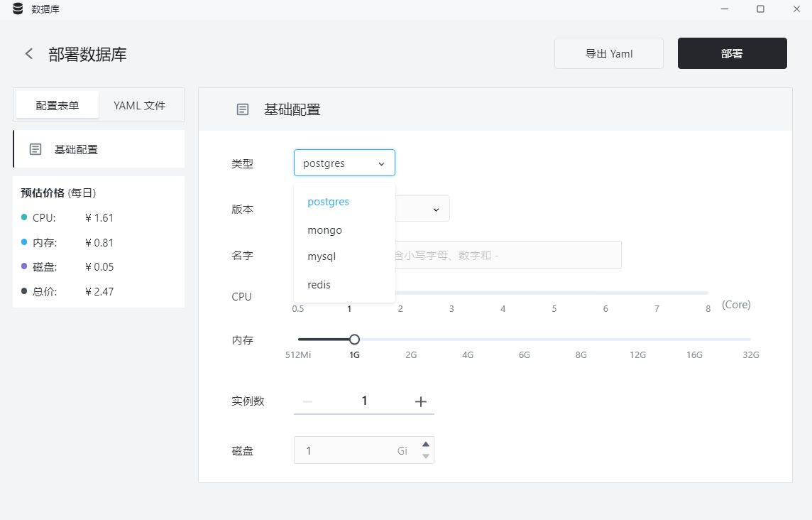Click the disk size down arrow
This screenshot has height=520, width=812.
click(x=426, y=456)
